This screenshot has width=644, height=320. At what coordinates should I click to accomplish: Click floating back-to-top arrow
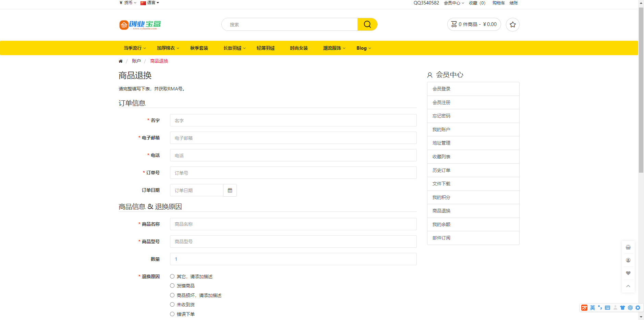point(628,286)
